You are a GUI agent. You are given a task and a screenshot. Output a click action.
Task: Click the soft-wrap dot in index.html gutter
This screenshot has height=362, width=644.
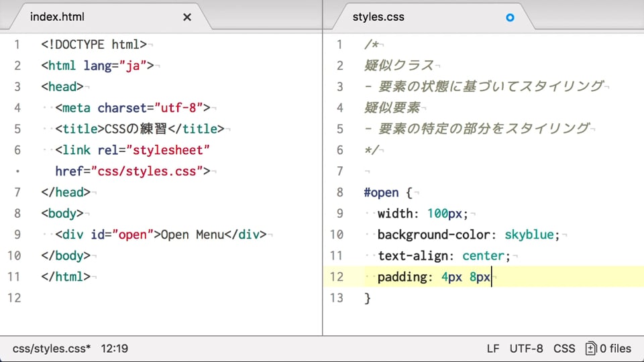click(x=17, y=171)
